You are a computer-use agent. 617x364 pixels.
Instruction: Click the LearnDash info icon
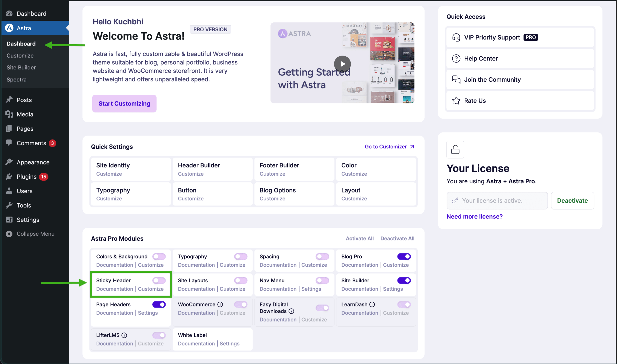point(372,304)
